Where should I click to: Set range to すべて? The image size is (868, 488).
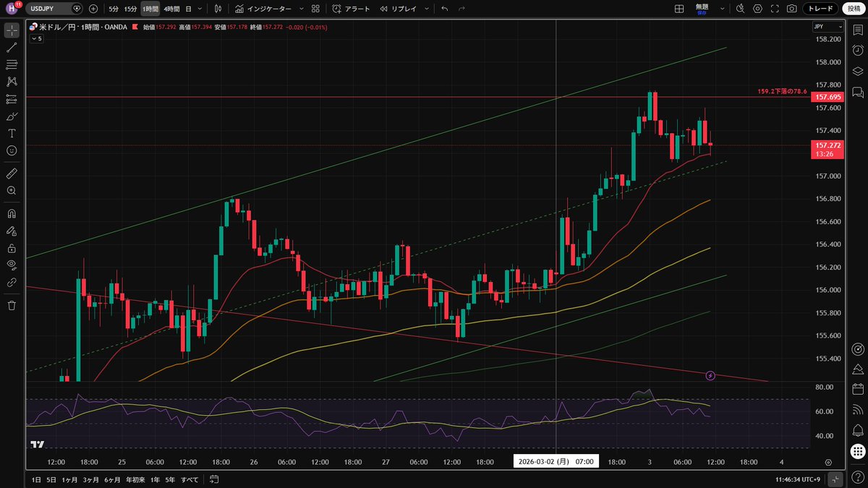coord(190,479)
